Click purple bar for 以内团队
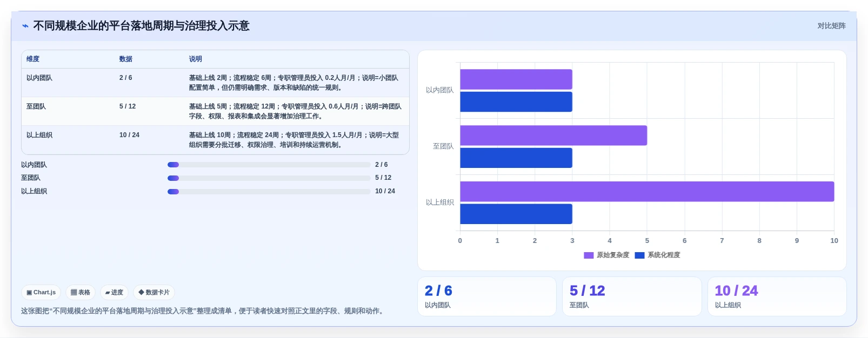The width and height of the screenshot is (868, 338). (516, 79)
